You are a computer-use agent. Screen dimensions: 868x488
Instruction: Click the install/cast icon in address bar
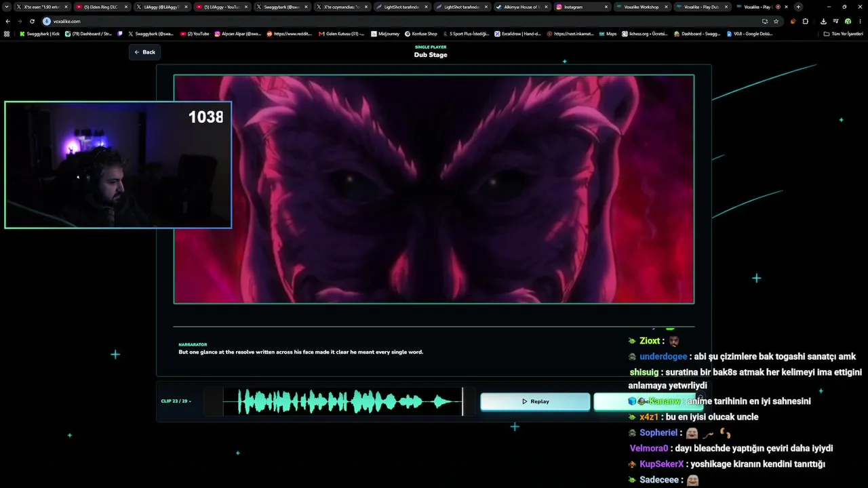pos(765,21)
